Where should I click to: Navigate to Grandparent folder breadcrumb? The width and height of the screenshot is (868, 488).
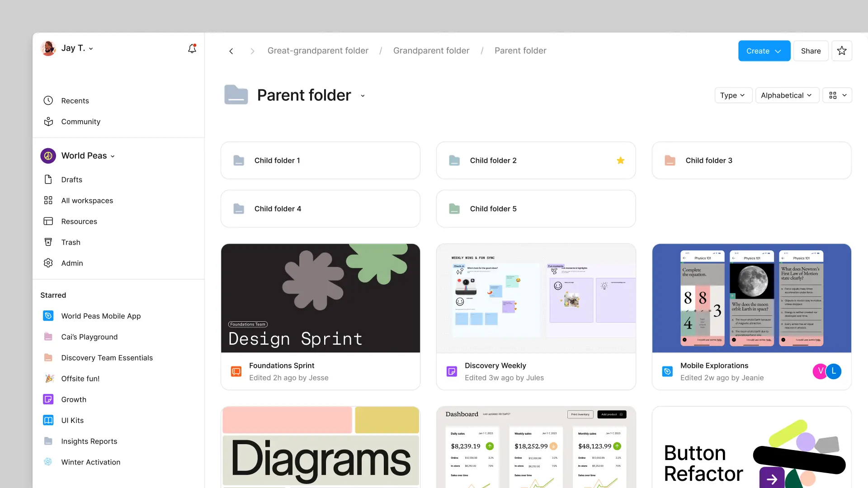pyautogui.click(x=431, y=51)
